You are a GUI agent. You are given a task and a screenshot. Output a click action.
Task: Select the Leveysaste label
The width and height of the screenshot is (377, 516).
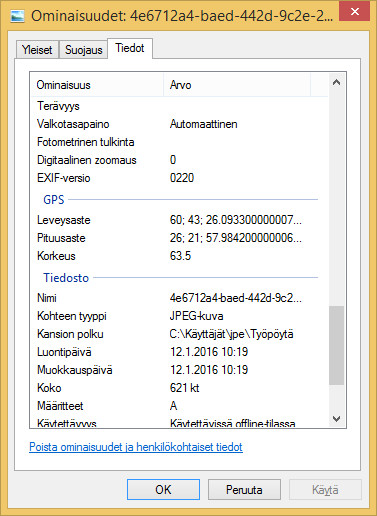[64, 220]
